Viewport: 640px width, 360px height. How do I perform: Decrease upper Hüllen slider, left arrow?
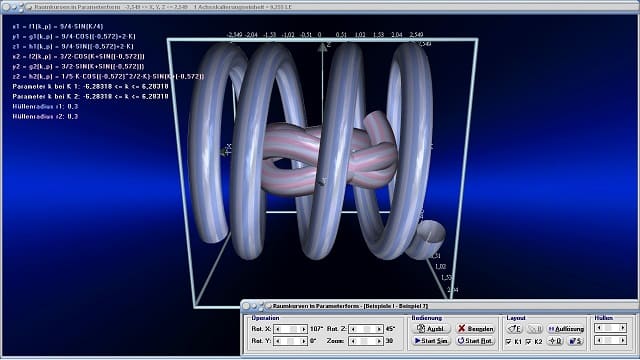(599, 328)
